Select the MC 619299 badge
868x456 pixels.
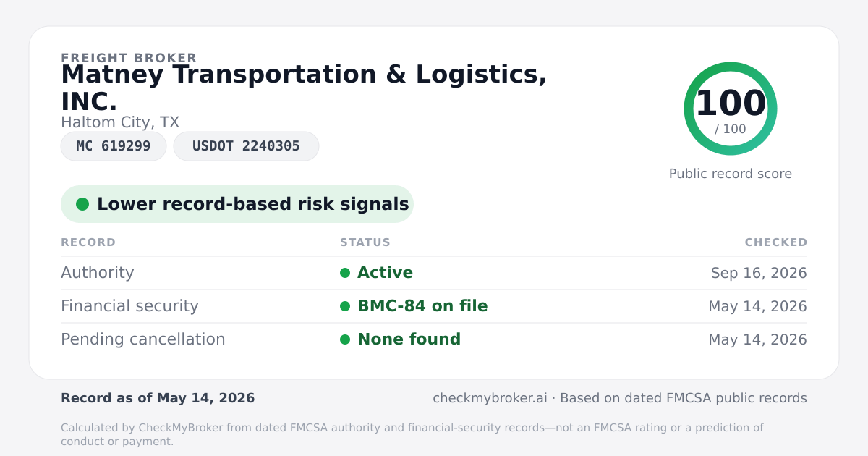[x=114, y=146]
